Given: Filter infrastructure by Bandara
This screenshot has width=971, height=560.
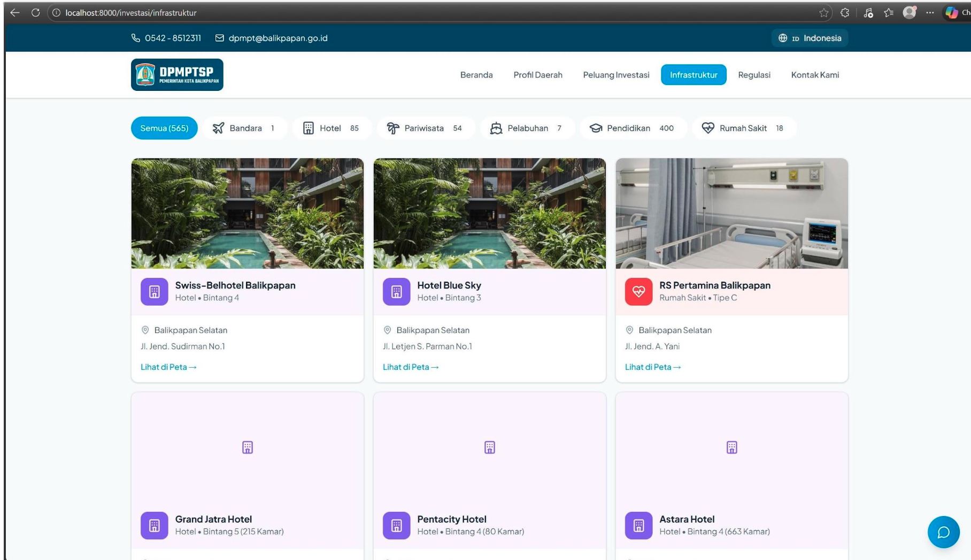Looking at the screenshot, I should pos(245,128).
